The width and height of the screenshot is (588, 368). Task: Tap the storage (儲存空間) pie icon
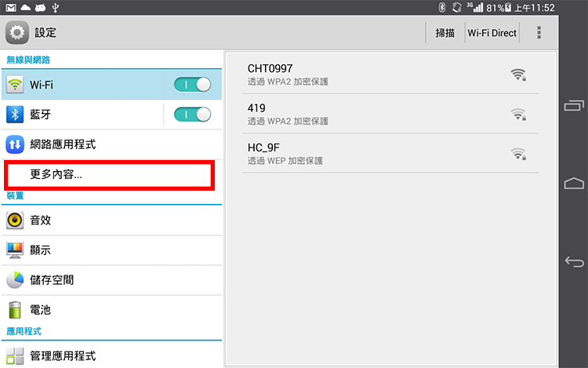coord(16,280)
